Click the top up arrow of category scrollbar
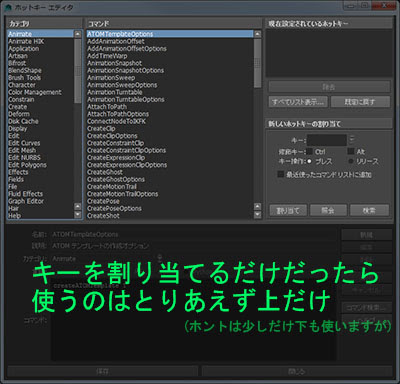Viewport: 400px width, 384px height. click(78, 34)
